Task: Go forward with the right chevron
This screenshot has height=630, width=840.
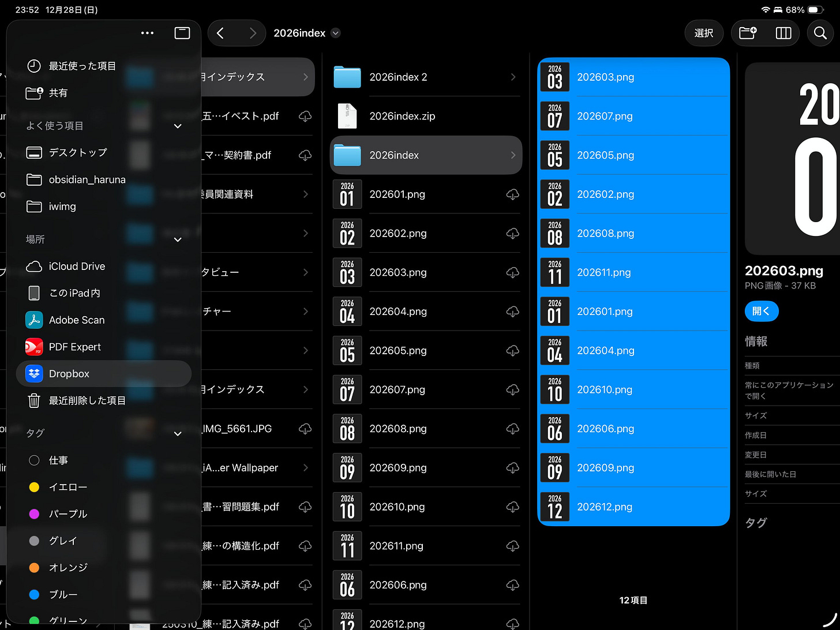Action: [x=253, y=33]
